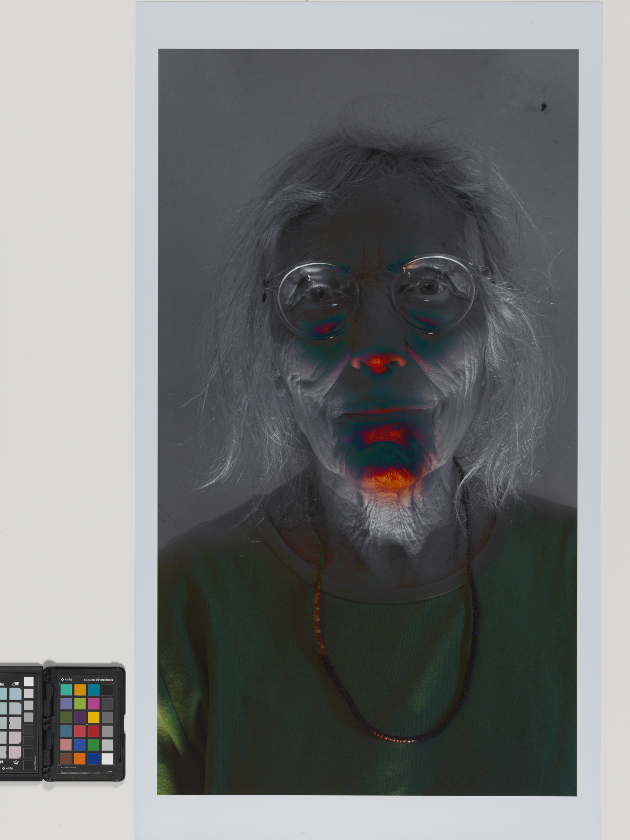Click the yellow swatch on the ColorChecker
The width and height of the screenshot is (630, 840).
(x=94, y=717)
